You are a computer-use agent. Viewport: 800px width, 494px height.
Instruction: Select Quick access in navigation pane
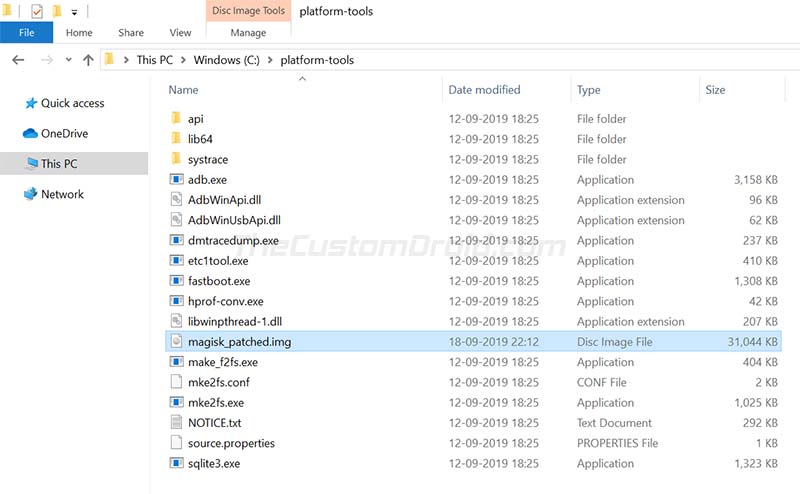pyautogui.click(x=73, y=103)
